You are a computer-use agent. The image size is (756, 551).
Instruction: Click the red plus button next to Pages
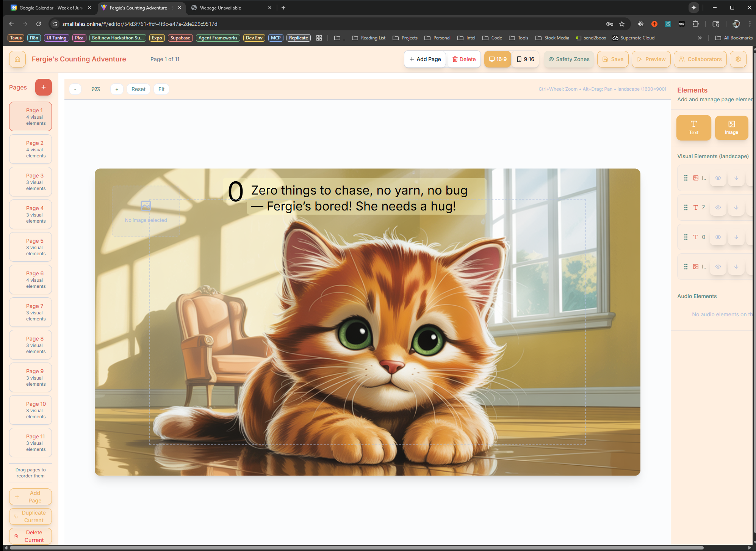click(x=44, y=87)
